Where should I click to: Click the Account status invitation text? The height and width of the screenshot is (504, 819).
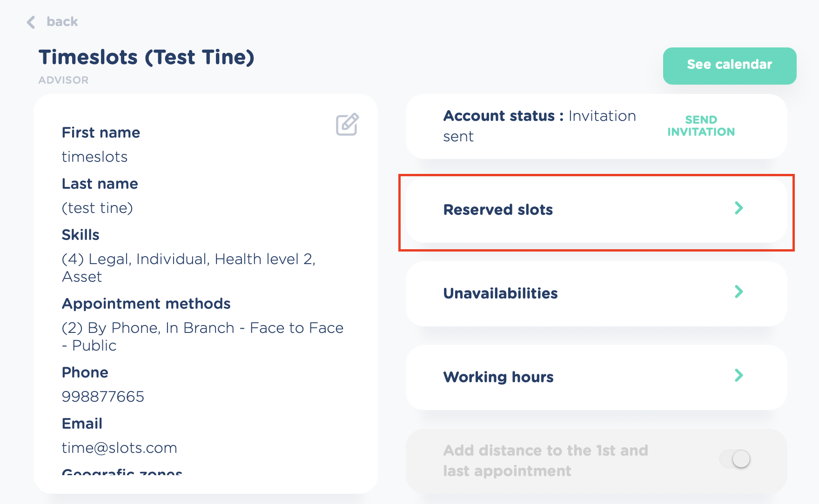tap(539, 126)
